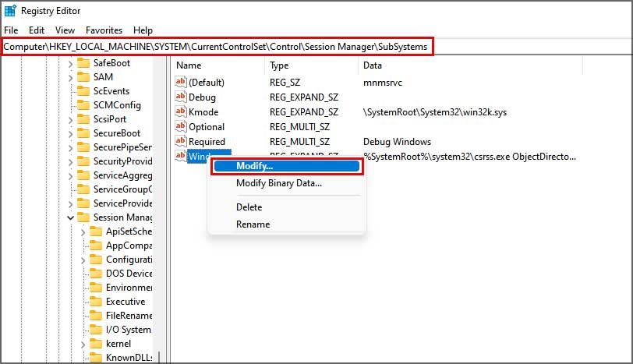
Task: Select the FileRenameOperations key
Action: pyautogui.click(x=129, y=316)
